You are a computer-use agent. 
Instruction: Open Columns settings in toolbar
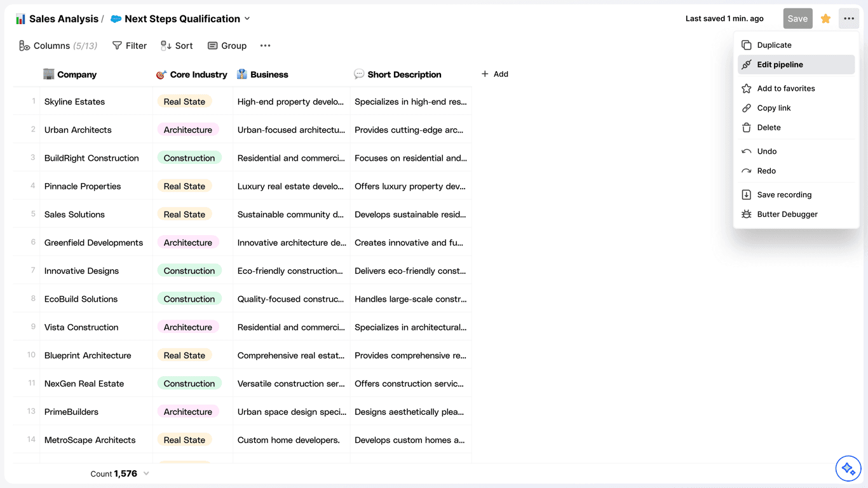click(58, 46)
